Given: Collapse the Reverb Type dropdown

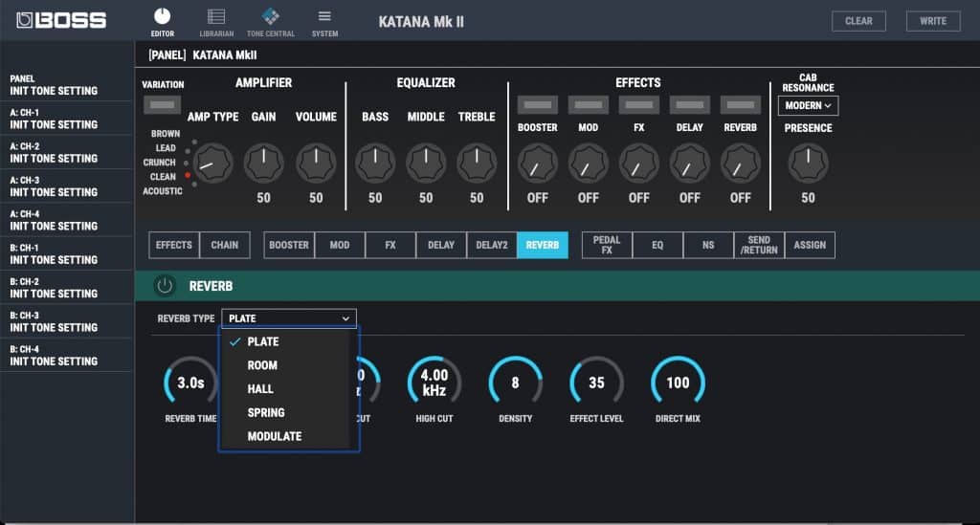Looking at the screenshot, I should click(x=289, y=318).
